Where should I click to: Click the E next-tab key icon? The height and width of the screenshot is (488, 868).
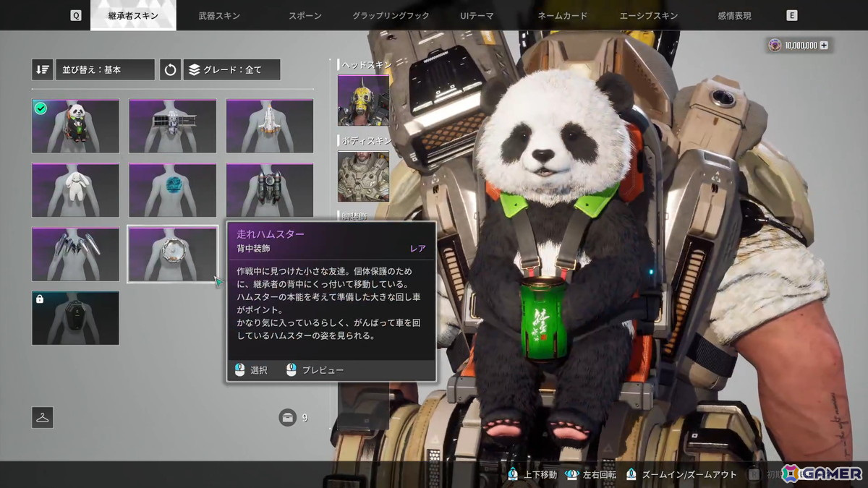pyautogui.click(x=792, y=15)
